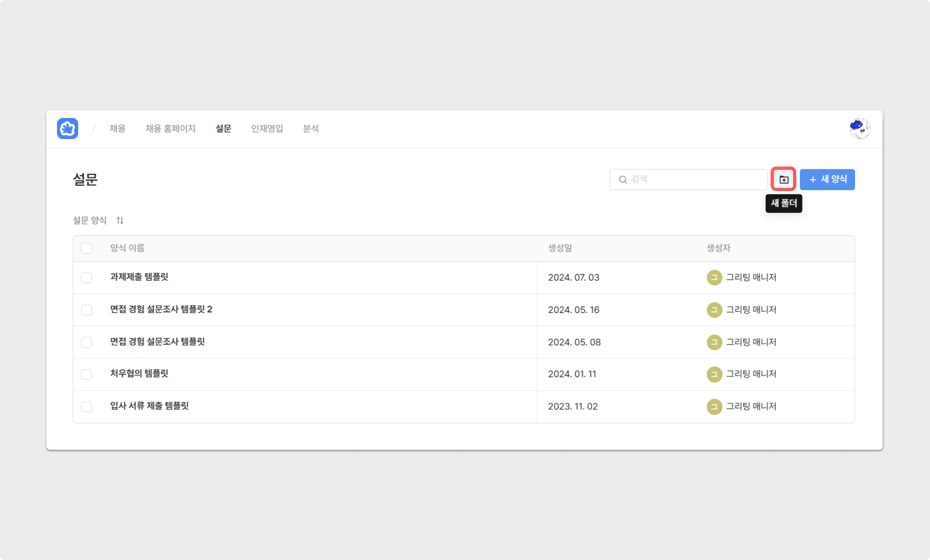Toggle the select-all header checkbox

pyautogui.click(x=87, y=248)
